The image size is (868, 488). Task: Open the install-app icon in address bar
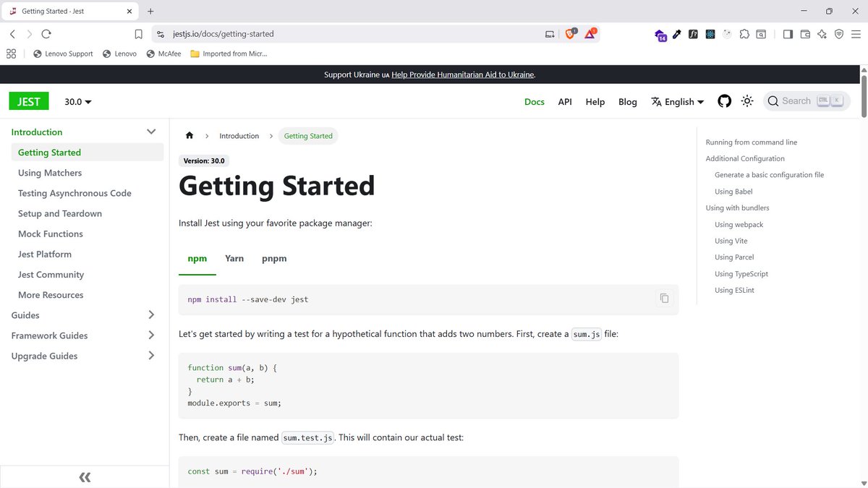tap(550, 34)
